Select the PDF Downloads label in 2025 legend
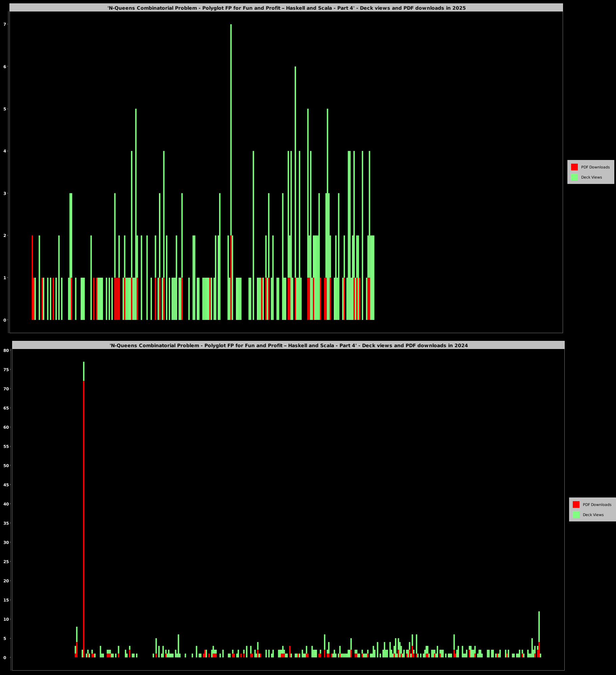 [x=595, y=167]
